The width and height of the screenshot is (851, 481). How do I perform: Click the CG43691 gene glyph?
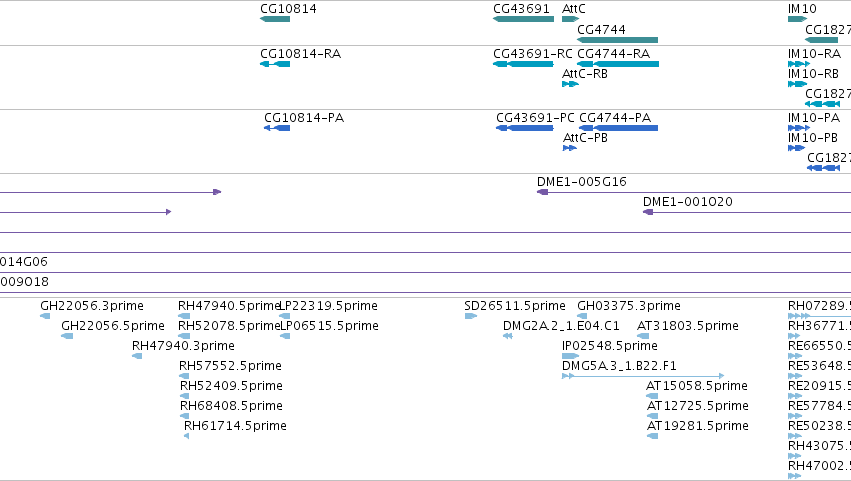pos(523,19)
